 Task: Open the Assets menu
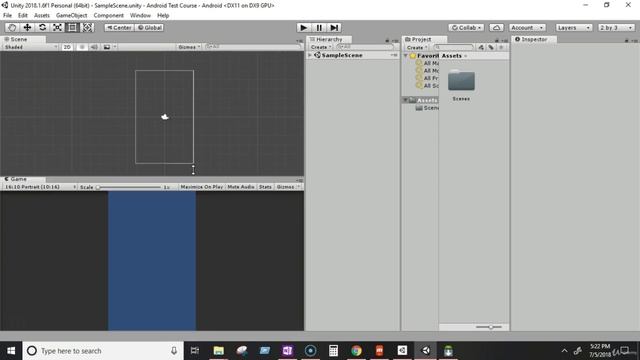point(42,15)
